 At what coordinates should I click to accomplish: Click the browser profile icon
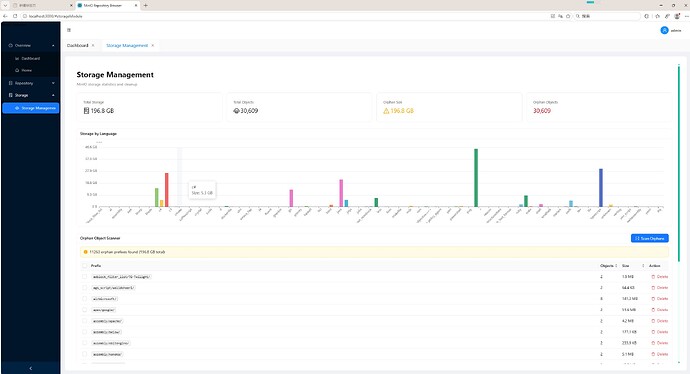[677, 16]
